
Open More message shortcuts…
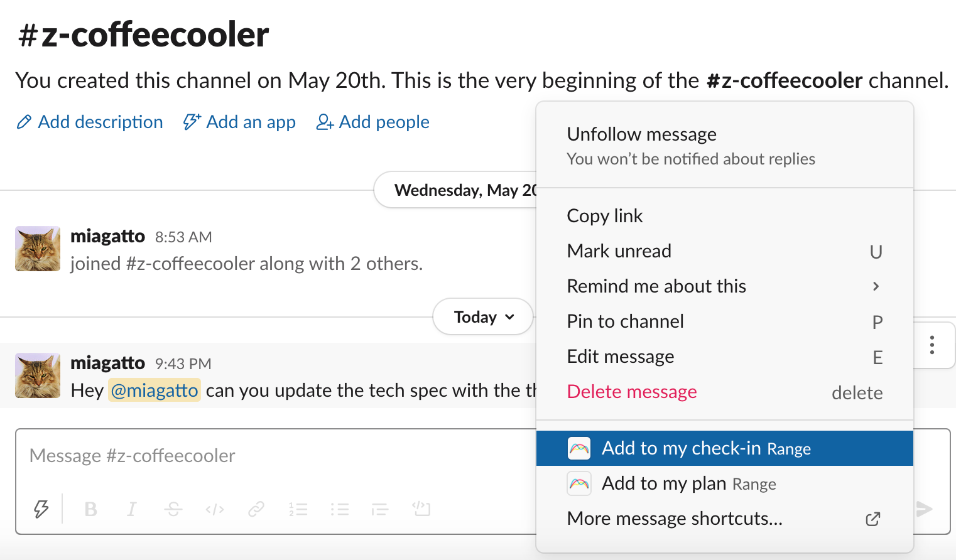[725, 519]
